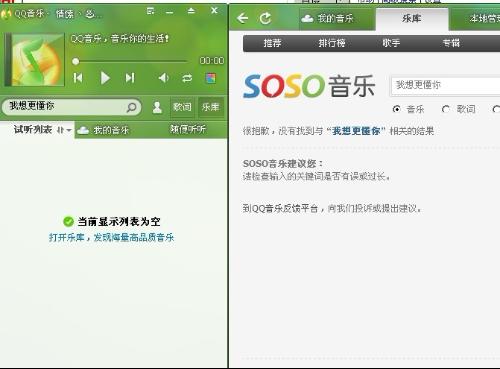This screenshot has width=500, height=369.
Task: Open the QQ音乐反馈平台 link
Action: pos(285,209)
